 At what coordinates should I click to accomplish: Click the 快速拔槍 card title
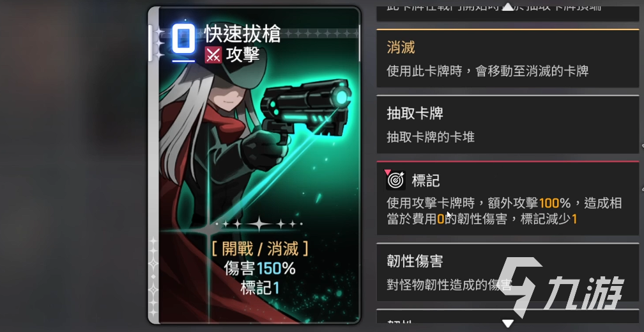pyautogui.click(x=243, y=34)
